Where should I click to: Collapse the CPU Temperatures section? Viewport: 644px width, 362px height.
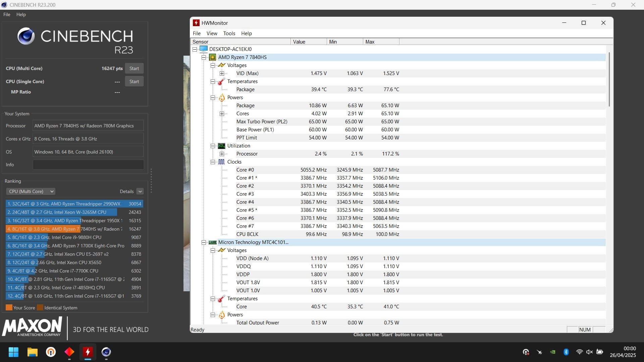pyautogui.click(x=213, y=81)
